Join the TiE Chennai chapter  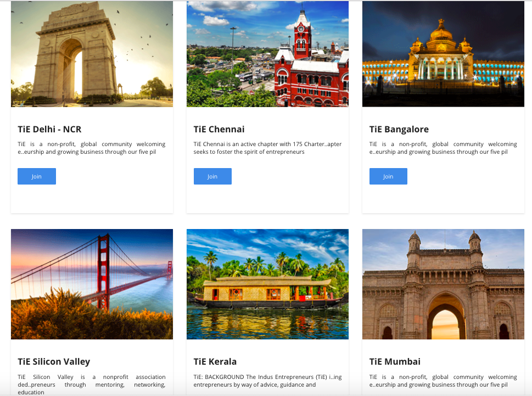[x=212, y=176]
